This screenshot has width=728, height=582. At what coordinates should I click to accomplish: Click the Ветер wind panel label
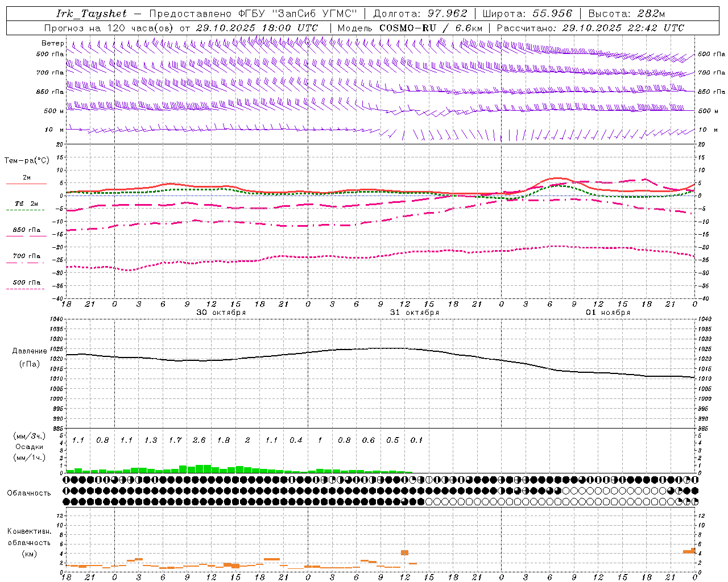pyautogui.click(x=52, y=43)
